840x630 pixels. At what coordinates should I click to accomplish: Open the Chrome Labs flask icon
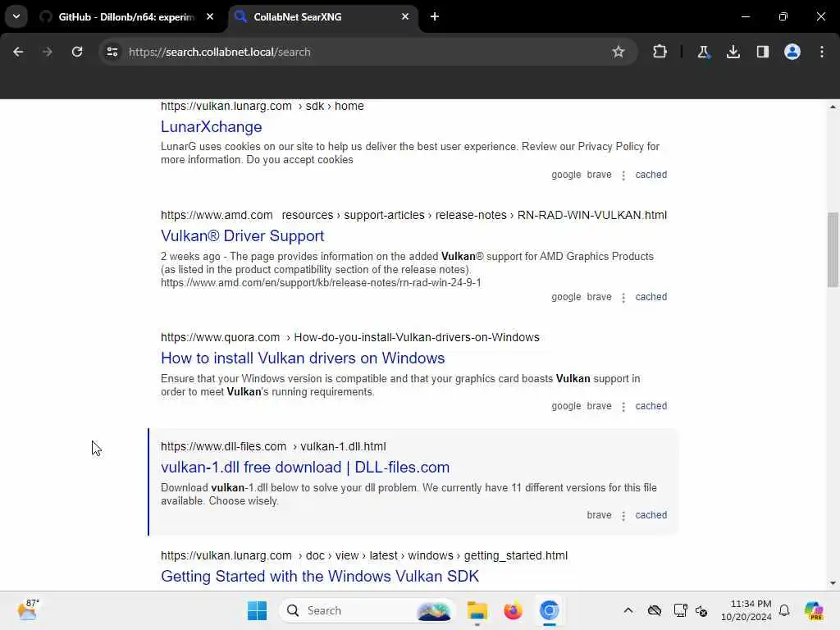(703, 52)
